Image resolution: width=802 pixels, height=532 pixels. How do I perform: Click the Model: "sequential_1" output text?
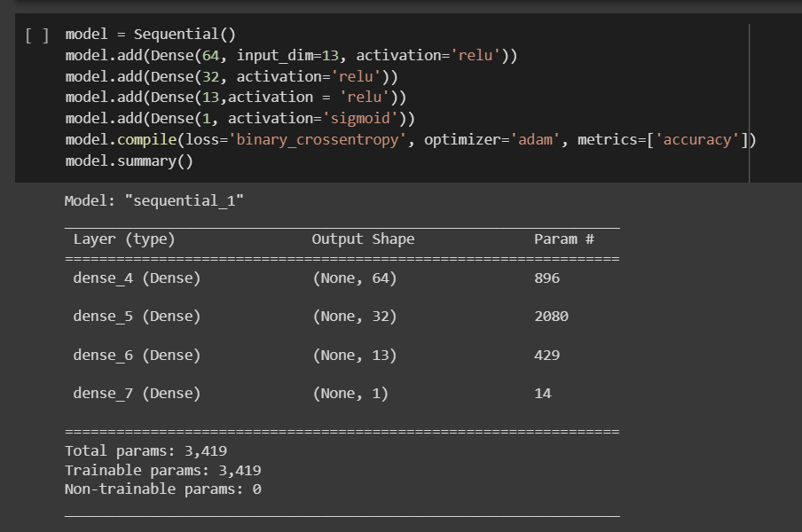pos(154,201)
